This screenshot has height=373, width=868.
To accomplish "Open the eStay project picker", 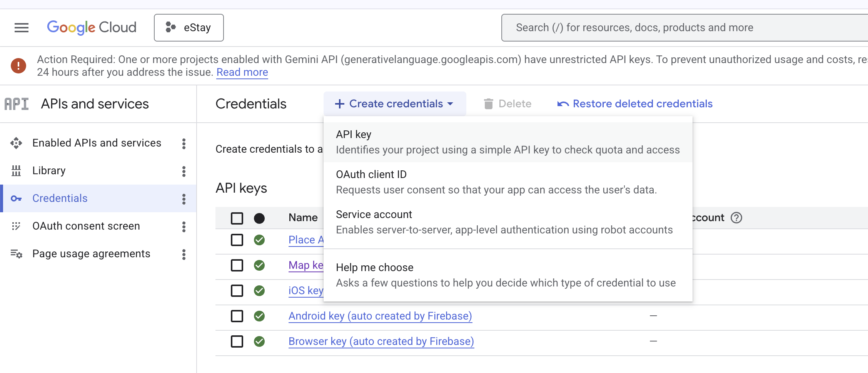I will (x=189, y=28).
